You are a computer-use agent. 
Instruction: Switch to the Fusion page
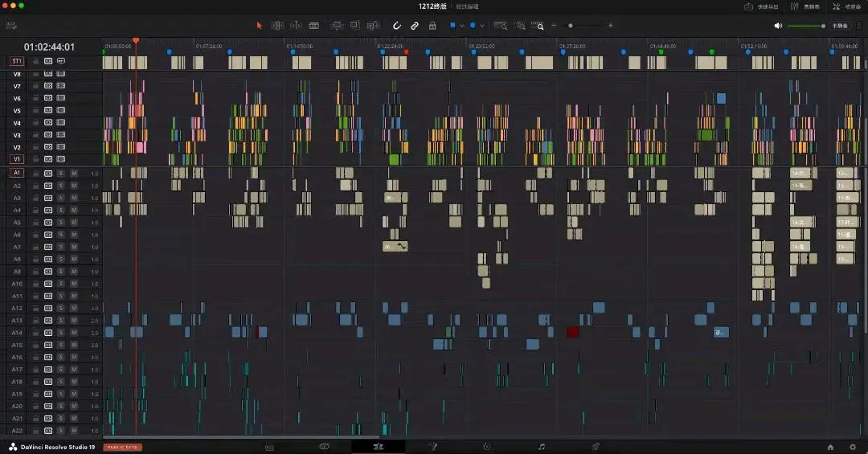[433, 447]
